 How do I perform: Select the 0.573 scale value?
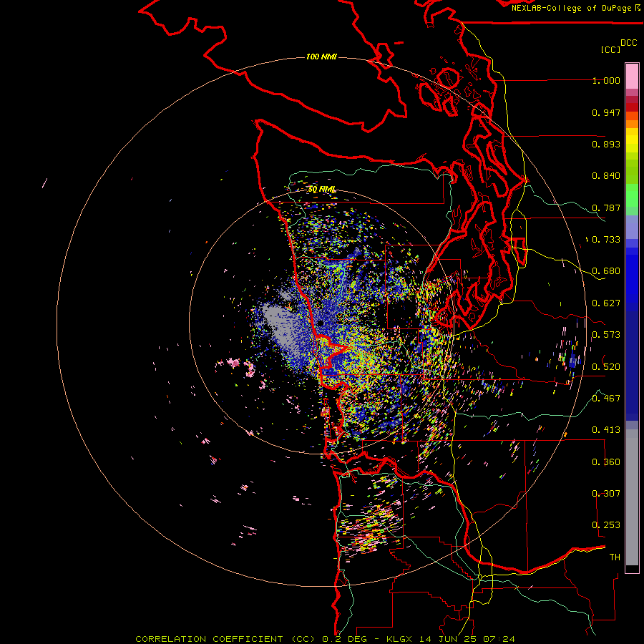point(606,335)
